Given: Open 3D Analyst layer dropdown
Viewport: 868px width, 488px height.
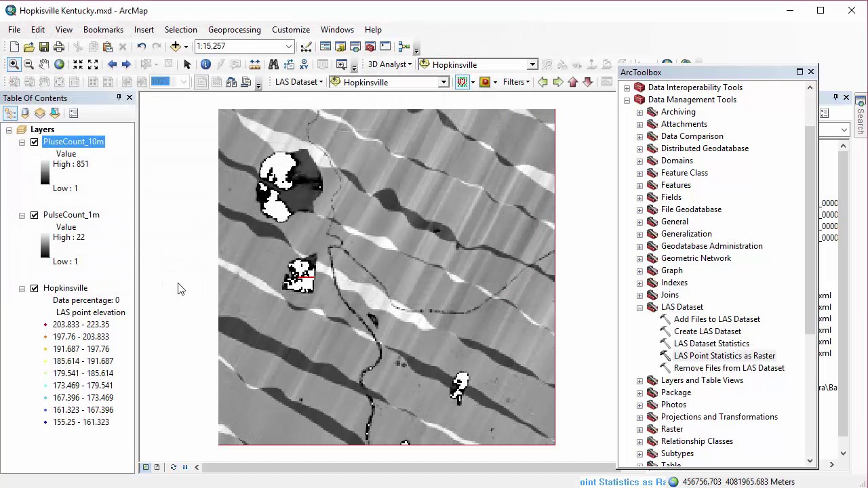Looking at the screenshot, I should click(x=532, y=64).
